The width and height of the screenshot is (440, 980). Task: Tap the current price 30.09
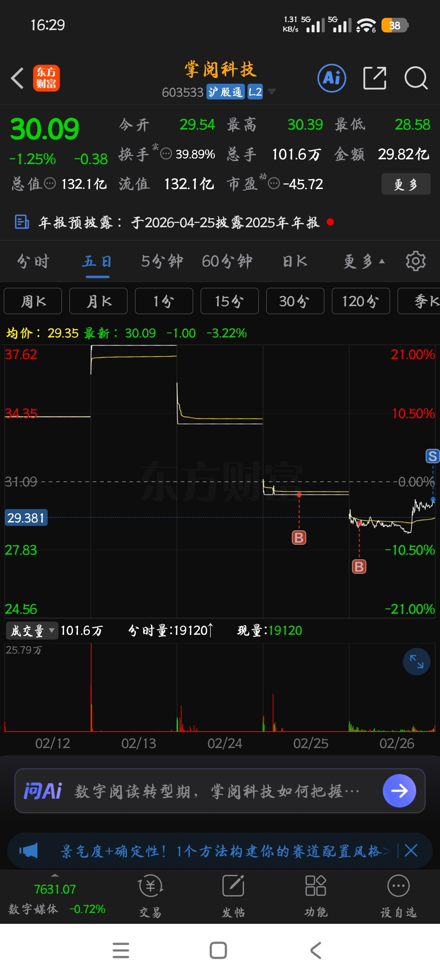(44, 129)
